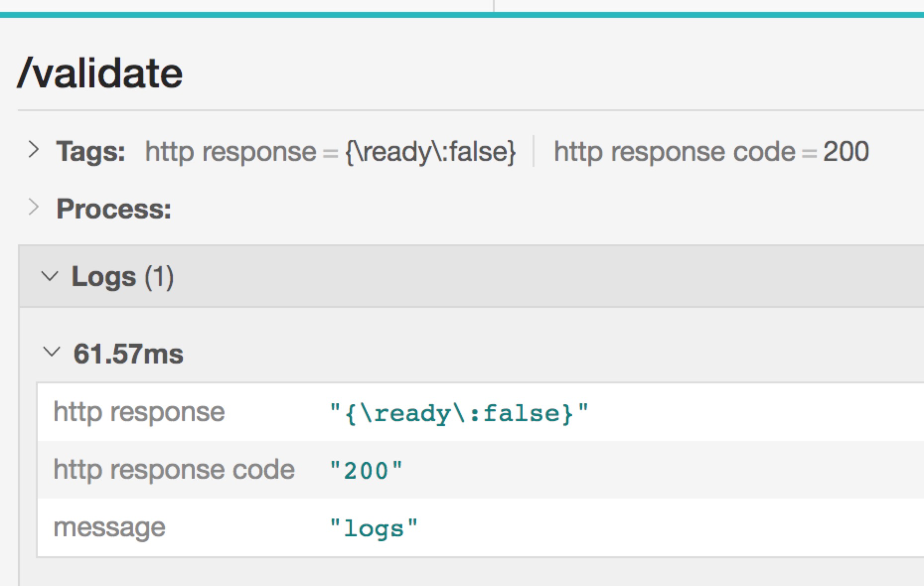Screen dimensions: 924x586
Task: Click the http response key in log table
Action: 139,412
